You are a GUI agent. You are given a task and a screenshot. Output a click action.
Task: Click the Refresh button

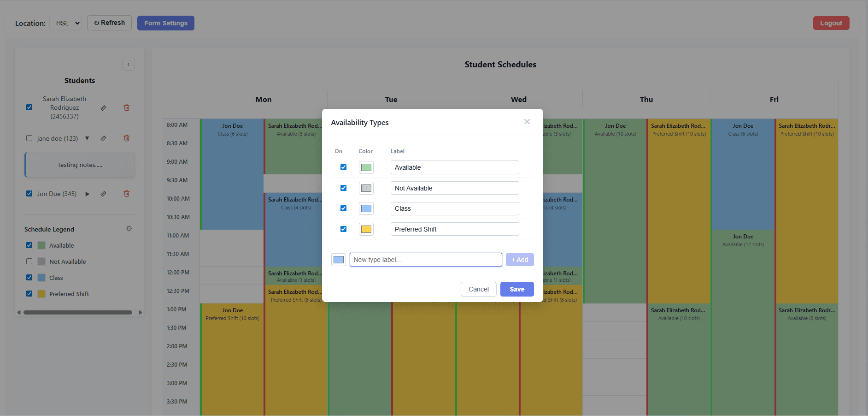click(109, 23)
